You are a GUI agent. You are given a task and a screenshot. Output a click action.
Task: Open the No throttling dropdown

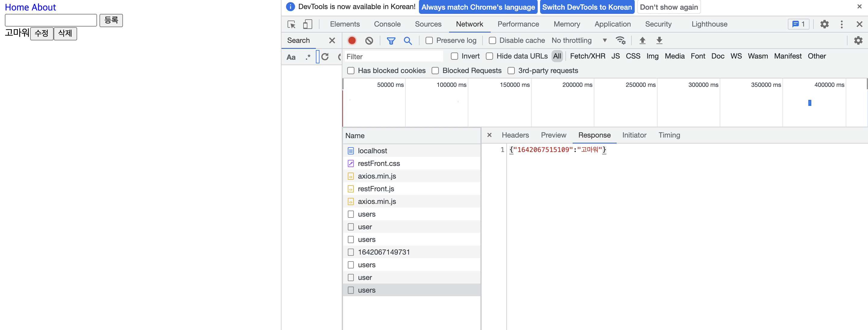pyautogui.click(x=579, y=40)
